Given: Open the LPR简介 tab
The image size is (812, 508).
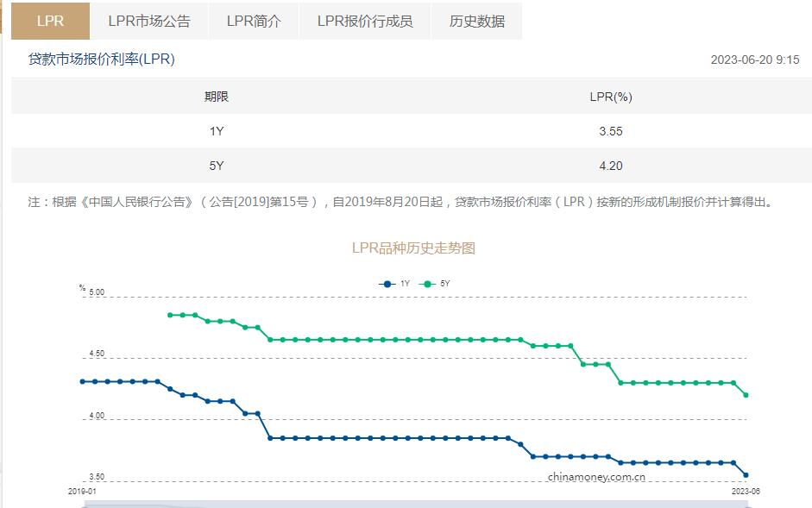Looking at the screenshot, I should [254, 21].
